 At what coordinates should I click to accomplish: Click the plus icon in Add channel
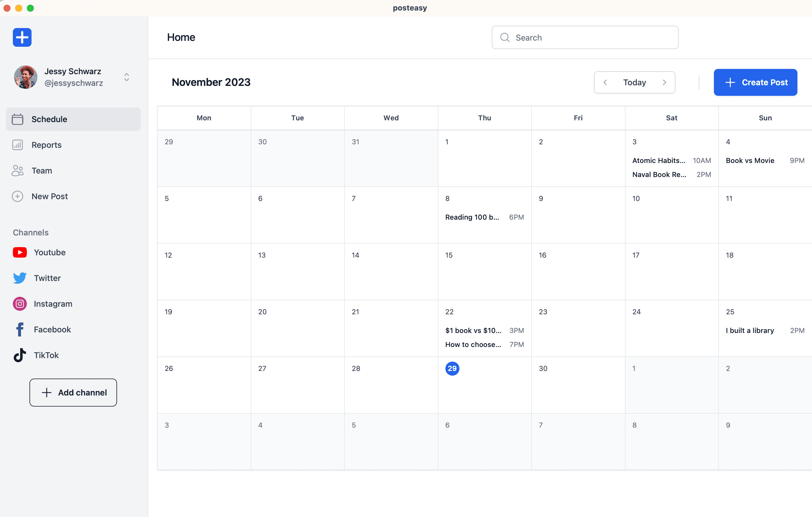(x=46, y=393)
